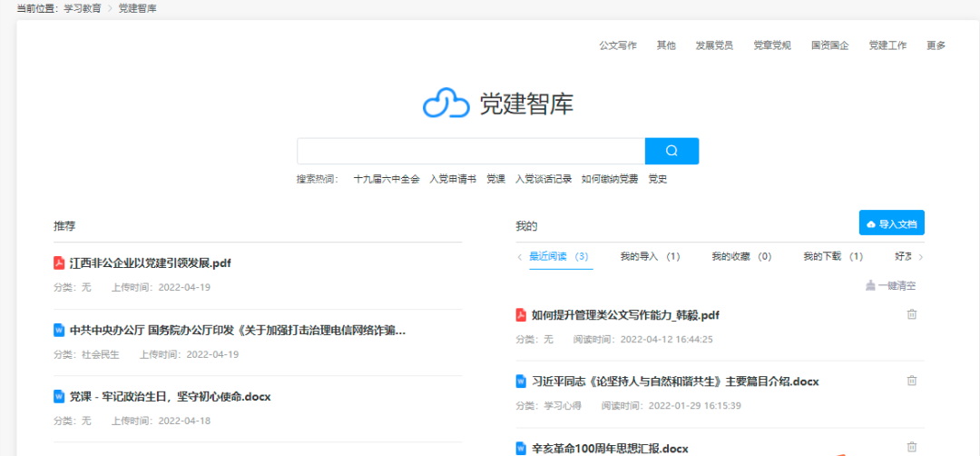Click 上传时间：2022-04-18 text
Viewport: 980px width, 456px height.
[161, 421]
